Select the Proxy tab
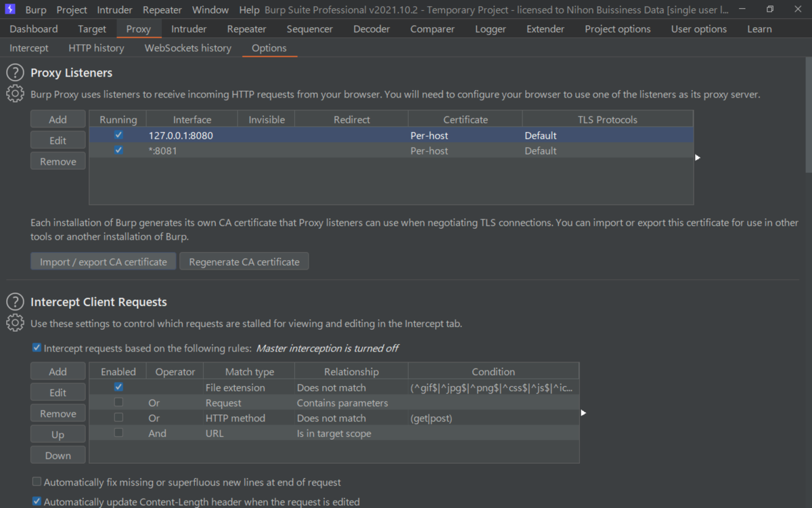Screen dimensions: 812x508 139,29
